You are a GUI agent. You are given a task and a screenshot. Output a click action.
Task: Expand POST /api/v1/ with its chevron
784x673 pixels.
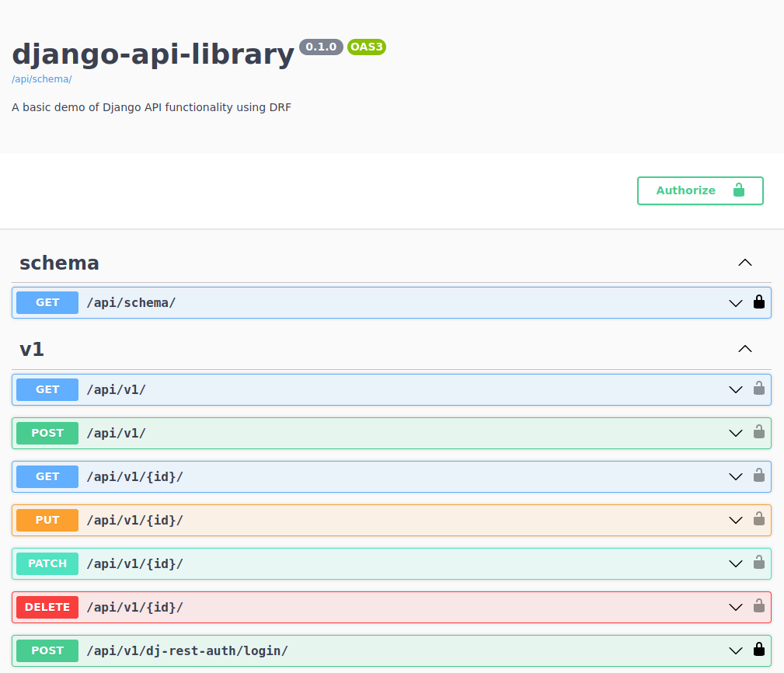point(736,434)
